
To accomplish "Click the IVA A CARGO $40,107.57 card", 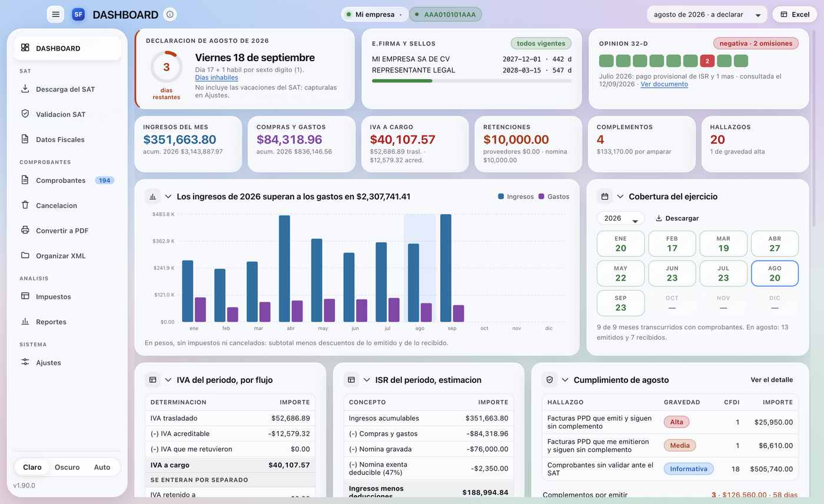I will [415, 144].
